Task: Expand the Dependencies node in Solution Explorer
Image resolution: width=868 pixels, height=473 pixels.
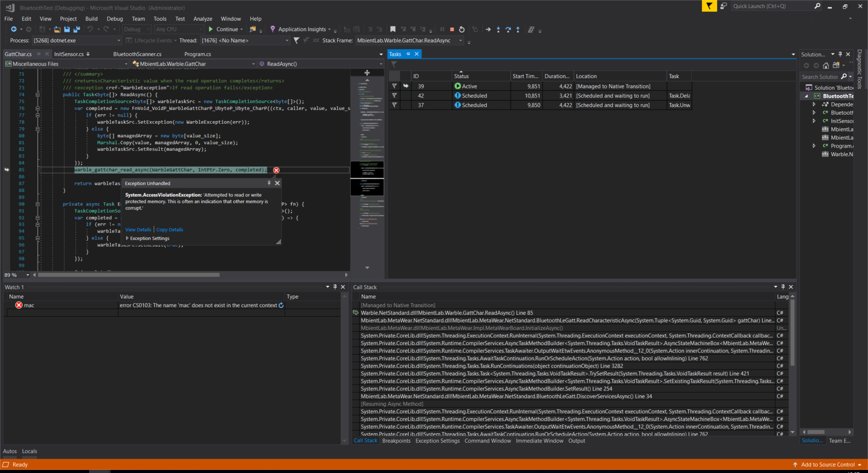Action: 814,104
